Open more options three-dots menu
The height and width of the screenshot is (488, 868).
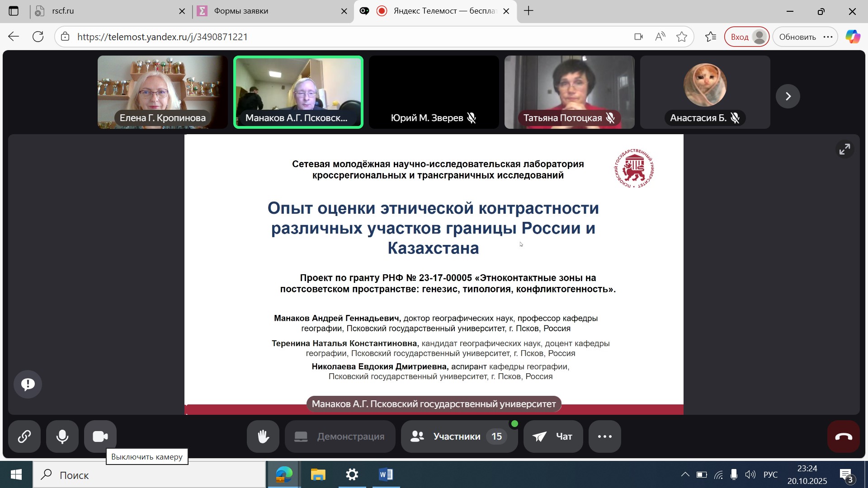pos(605,436)
